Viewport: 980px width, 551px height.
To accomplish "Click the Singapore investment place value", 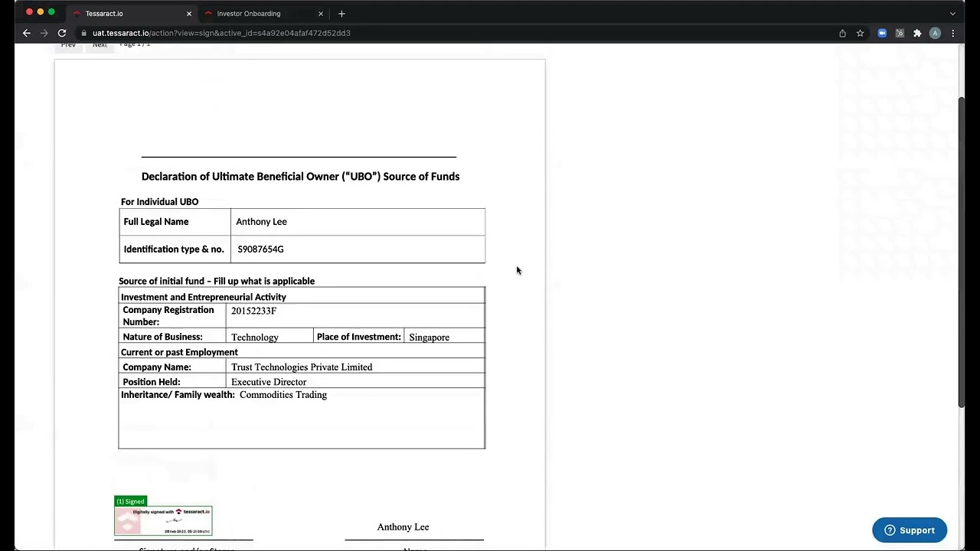I will [x=429, y=337].
